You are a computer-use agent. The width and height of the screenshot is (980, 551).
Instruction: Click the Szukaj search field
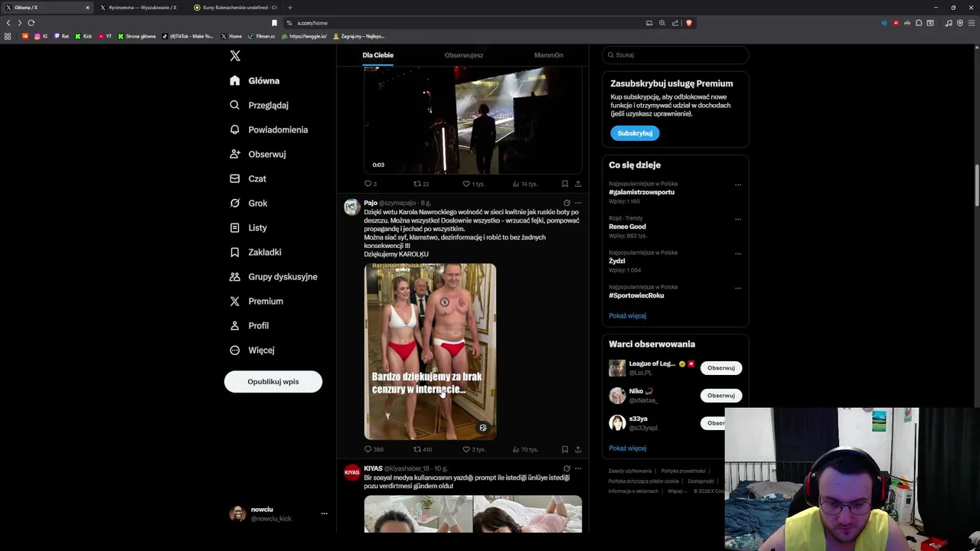click(x=675, y=55)
